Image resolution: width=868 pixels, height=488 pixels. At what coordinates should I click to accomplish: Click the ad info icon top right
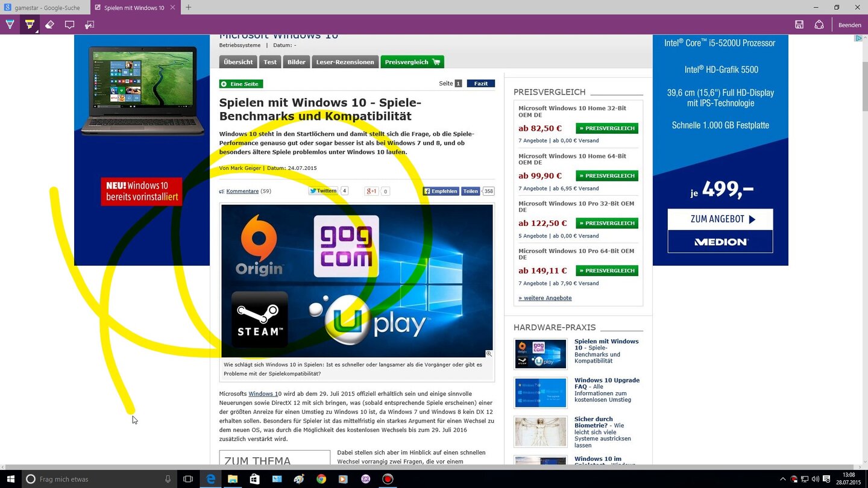[x=859, y=39]
